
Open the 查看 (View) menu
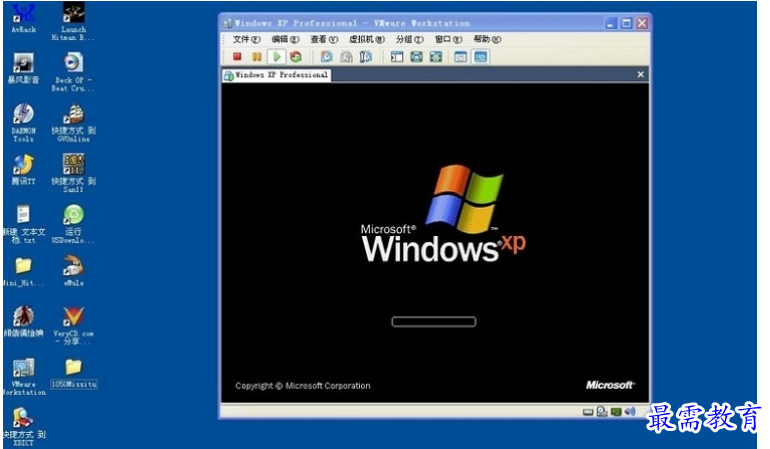(324, 39)
